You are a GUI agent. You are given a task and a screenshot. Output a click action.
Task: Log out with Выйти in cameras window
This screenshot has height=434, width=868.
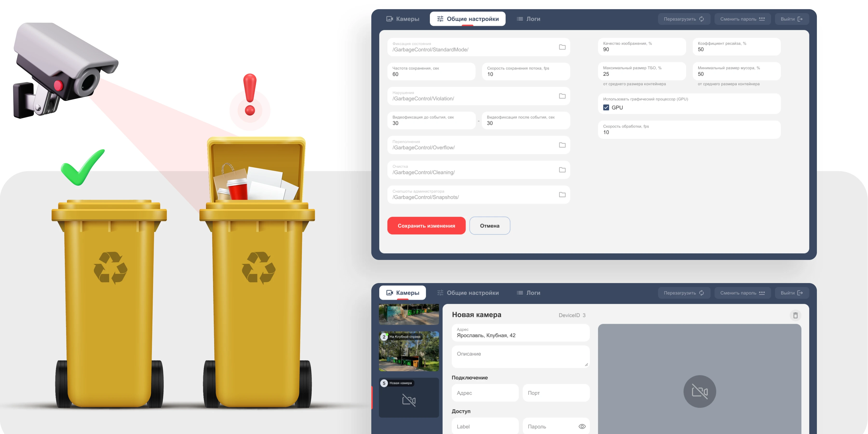(792, 293)
